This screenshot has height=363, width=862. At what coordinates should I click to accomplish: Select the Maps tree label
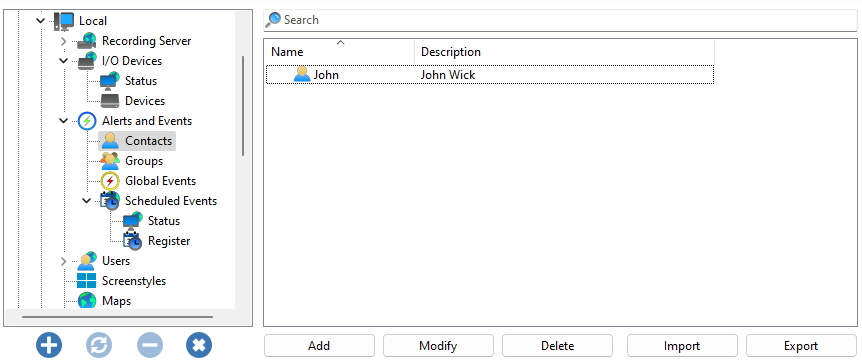tap(117, 301)
